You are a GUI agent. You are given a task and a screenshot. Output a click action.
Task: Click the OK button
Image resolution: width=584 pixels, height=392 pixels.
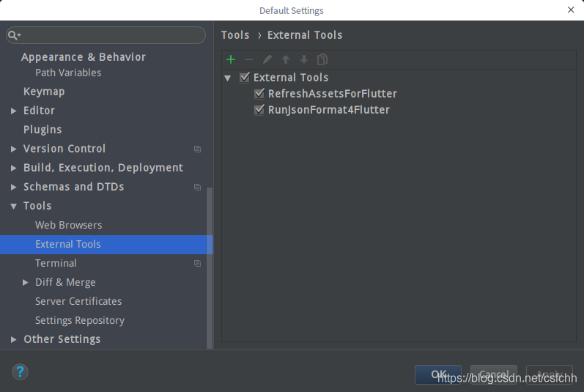pos(438,374)
